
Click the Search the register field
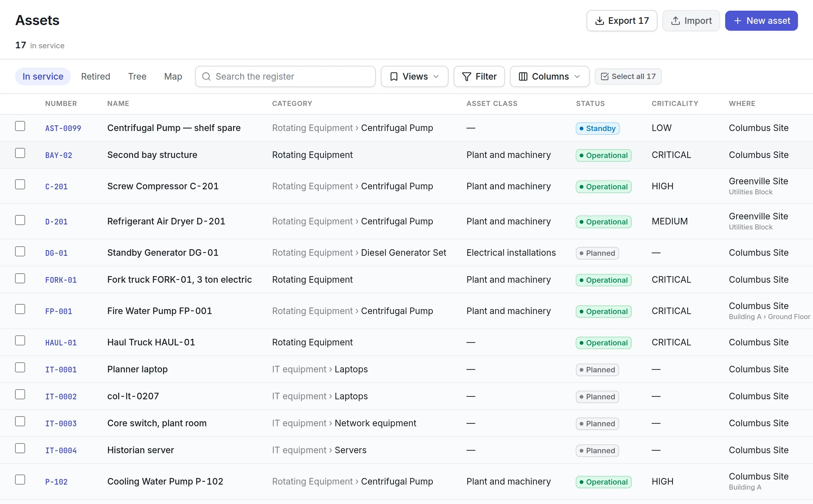pyautogui.click(x=285, y=76)
